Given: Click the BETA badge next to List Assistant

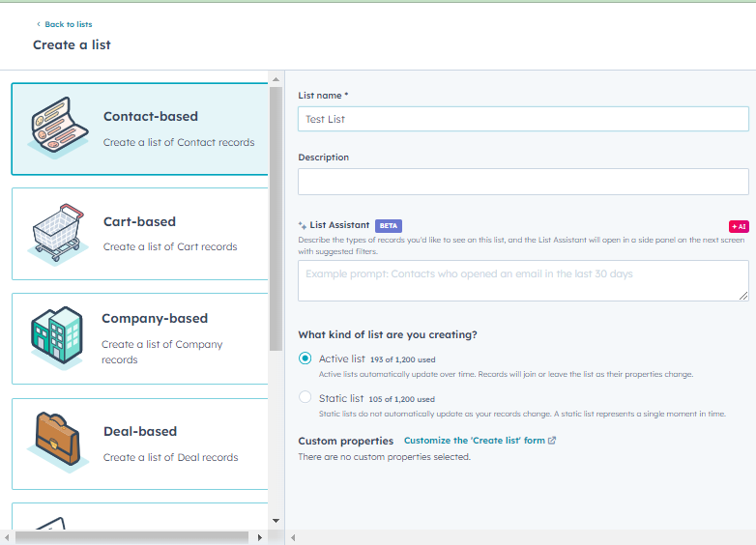Looking at the screenshot, I should pos(388,225).
